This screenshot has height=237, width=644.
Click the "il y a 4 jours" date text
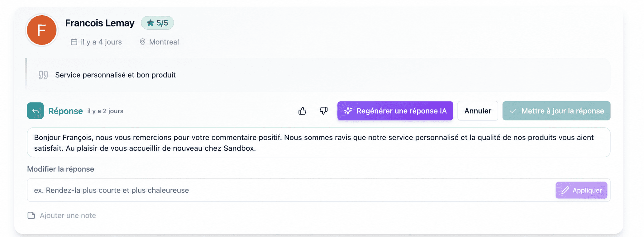click(101, 42)
